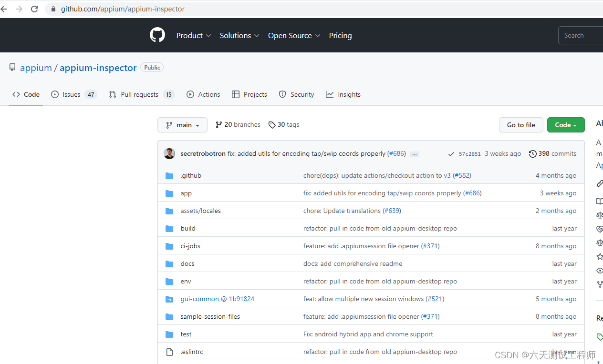This screenshot has width=603, height=364.
Task: Click the Go to file button
Action: click(521, 125)
